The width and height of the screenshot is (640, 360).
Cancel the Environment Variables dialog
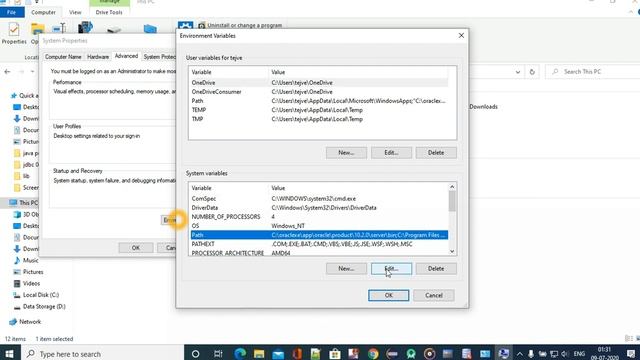coord(433,296)
